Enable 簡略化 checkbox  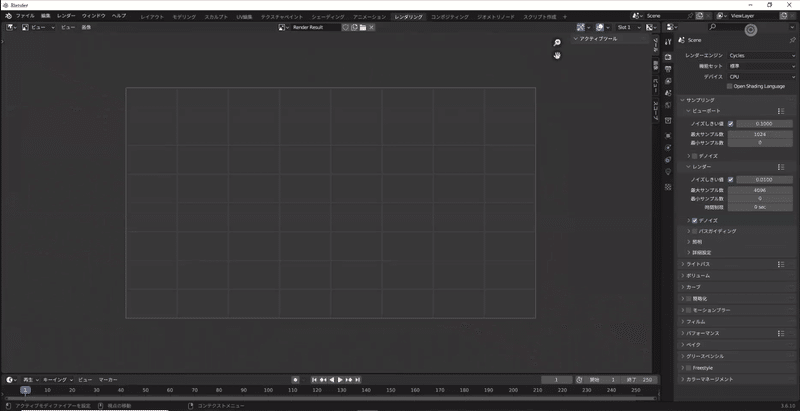click(689, 299)
